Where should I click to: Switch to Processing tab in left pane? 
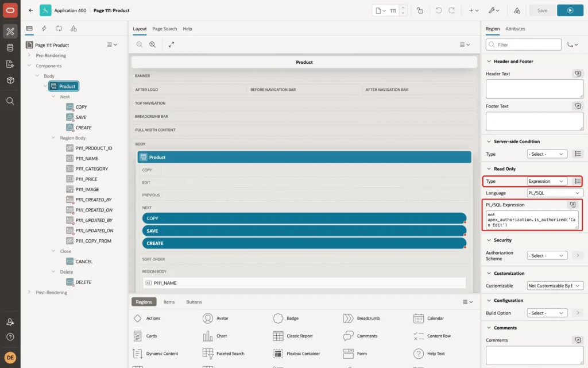pyautogui.click(x=59, y=29)
